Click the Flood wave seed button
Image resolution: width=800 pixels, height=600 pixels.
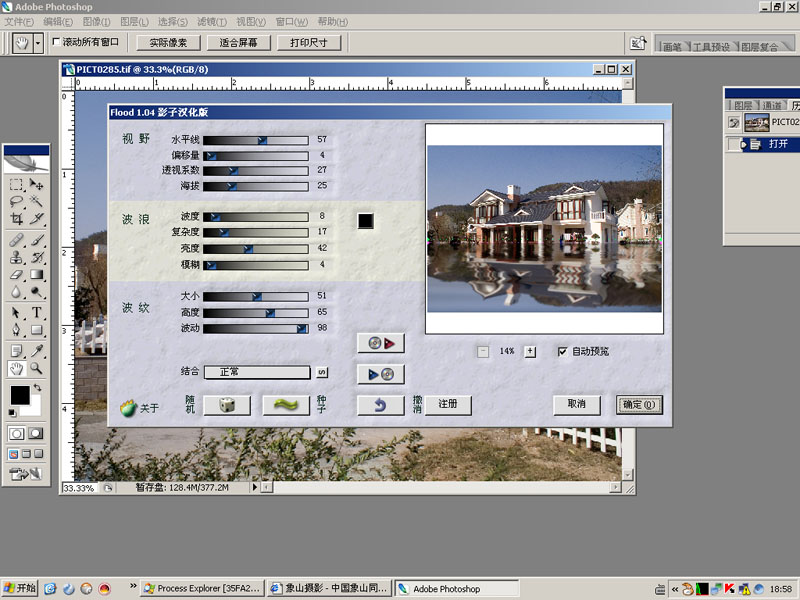tap(286, 405)
